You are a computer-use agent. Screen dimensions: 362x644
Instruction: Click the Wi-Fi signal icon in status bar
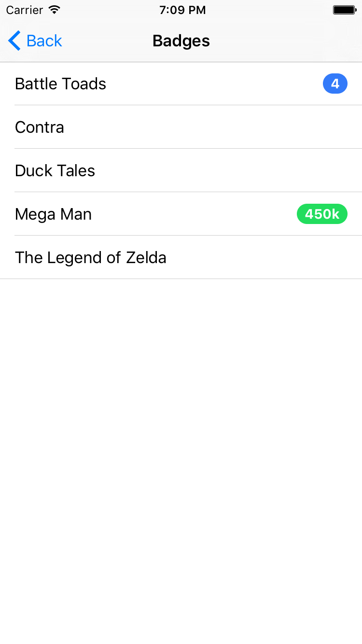click(55, 10)
